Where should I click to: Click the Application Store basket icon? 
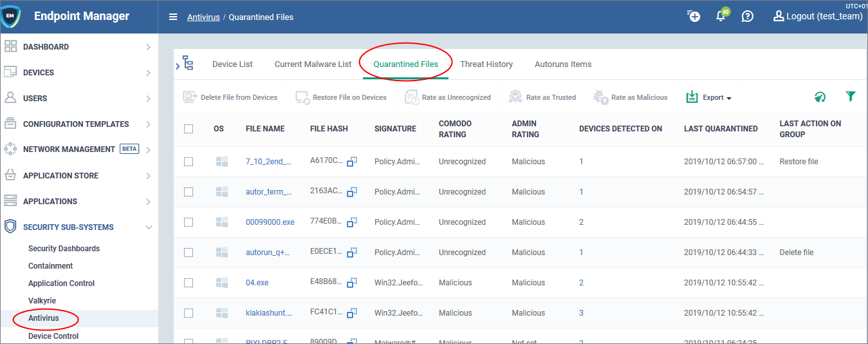pos(10,175)
